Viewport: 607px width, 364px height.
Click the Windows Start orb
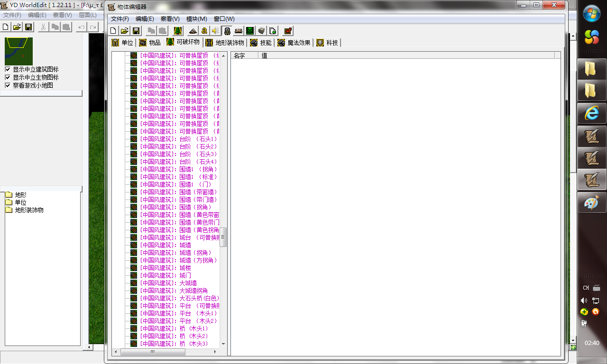click(591, 14)
